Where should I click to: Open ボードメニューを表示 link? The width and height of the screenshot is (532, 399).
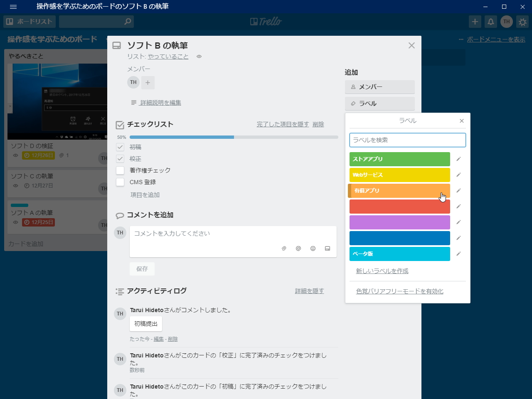pyautogui.click(x=496, y=39)
